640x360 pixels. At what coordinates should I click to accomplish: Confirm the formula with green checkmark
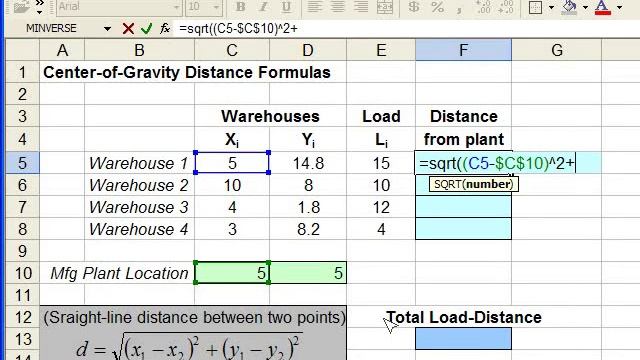(146, 29)
